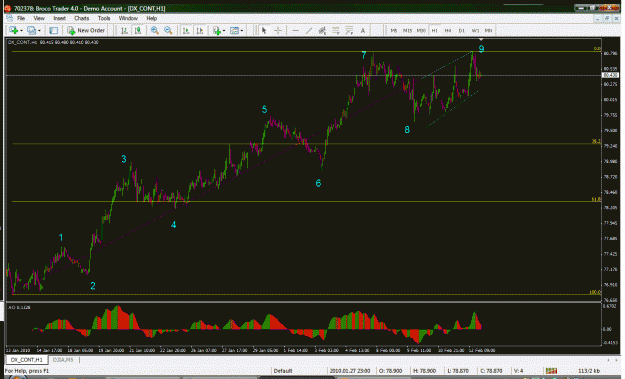
Task: Open the Insert menu
Action: tap(59, 18)
